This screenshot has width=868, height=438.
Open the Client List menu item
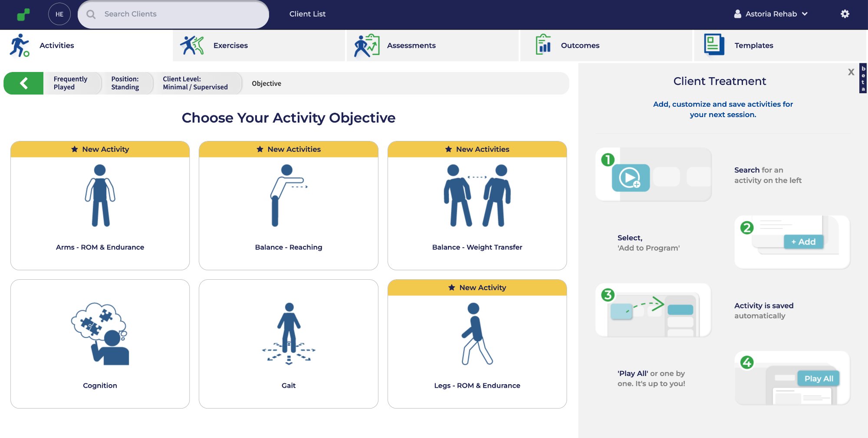(x=307, y=14)
